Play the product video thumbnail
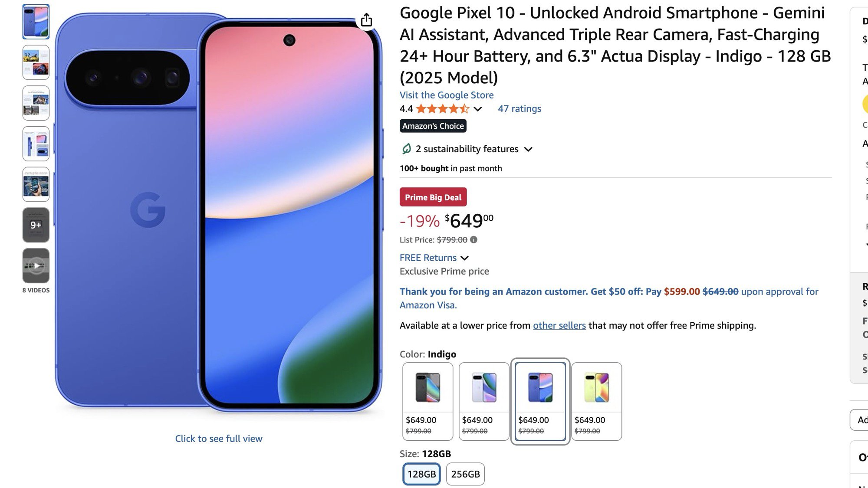868x488 pixels. [x=36, y=265]
